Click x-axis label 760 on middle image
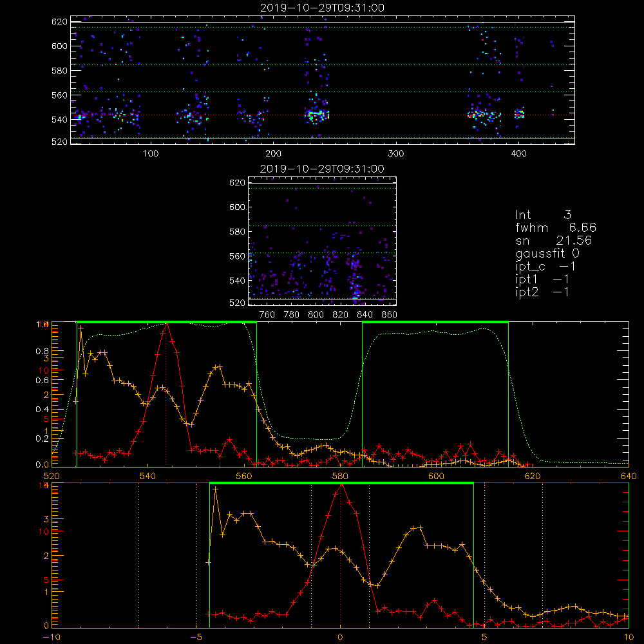This screenshot has width=644, height=644. (x=267, y=315)
